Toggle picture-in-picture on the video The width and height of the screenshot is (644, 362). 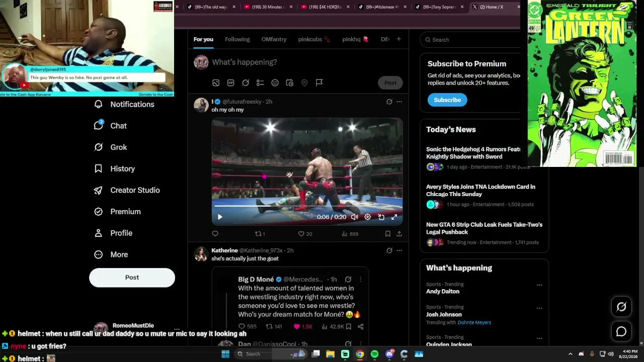(381, 217)
